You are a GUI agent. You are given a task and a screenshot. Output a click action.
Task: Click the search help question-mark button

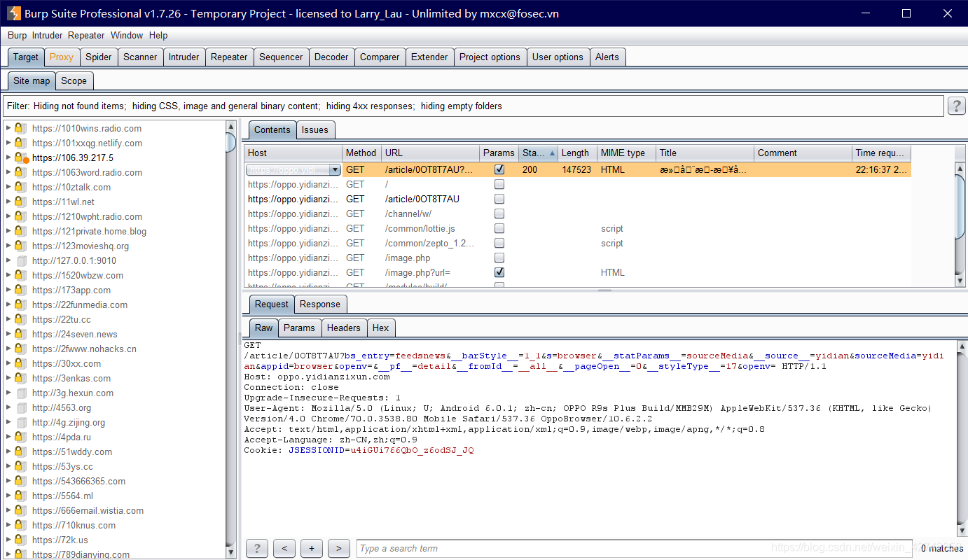click(257, 548)
